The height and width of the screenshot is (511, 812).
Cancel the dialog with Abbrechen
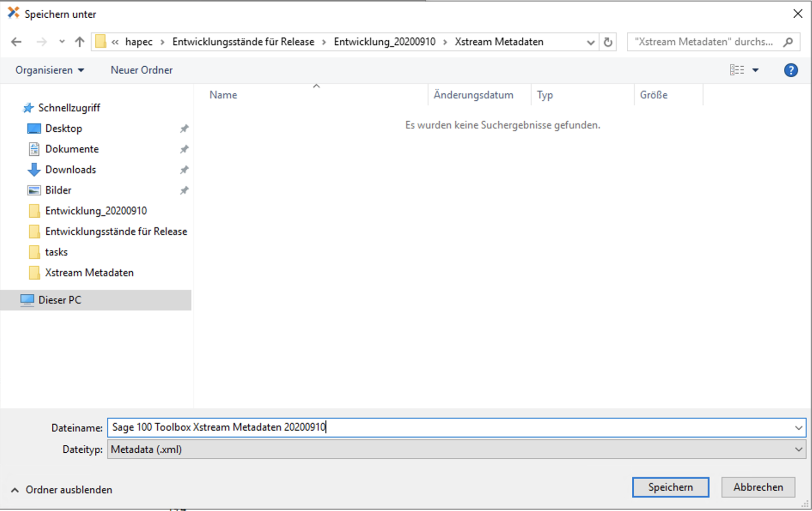[x=758, y=487]
